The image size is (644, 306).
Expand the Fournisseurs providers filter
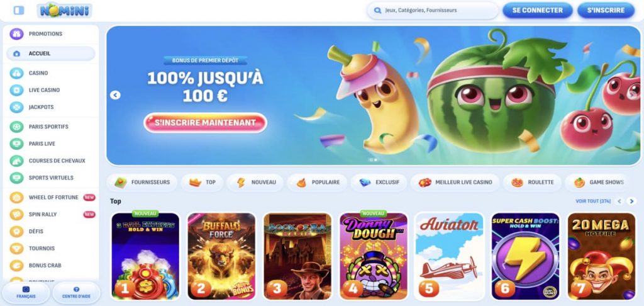142,182
